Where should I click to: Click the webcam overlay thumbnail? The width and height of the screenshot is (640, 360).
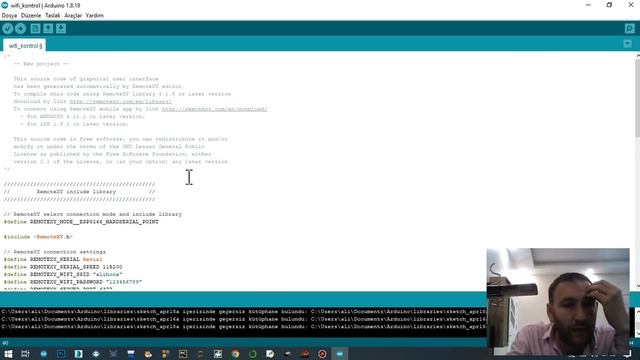558,302
